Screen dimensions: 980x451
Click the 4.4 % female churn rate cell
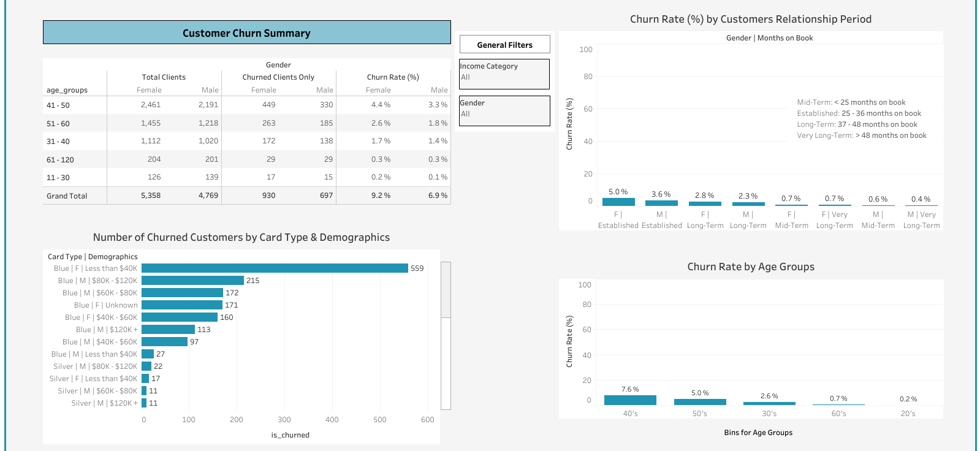point(381,105)
